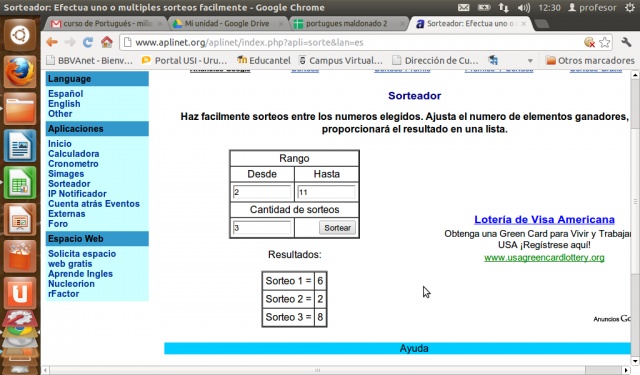Switch to the Mi unidad Google Drive tab
This screenshot has height=375, width=640.
click(x=227, y=24)
